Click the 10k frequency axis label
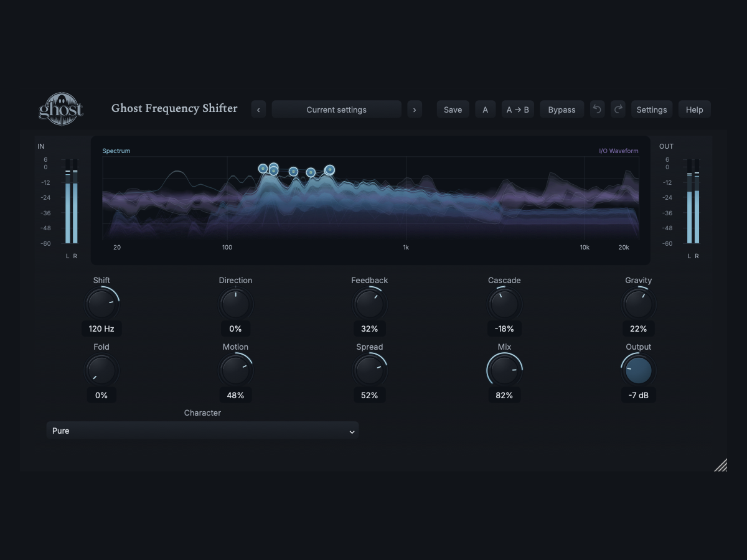This screenshot has height=560, width=747. 585,248
